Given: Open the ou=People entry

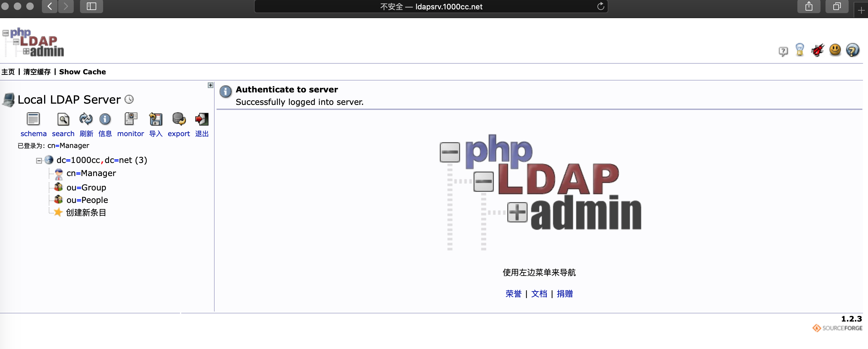Looking at the screenshot, I should point(87,200).
